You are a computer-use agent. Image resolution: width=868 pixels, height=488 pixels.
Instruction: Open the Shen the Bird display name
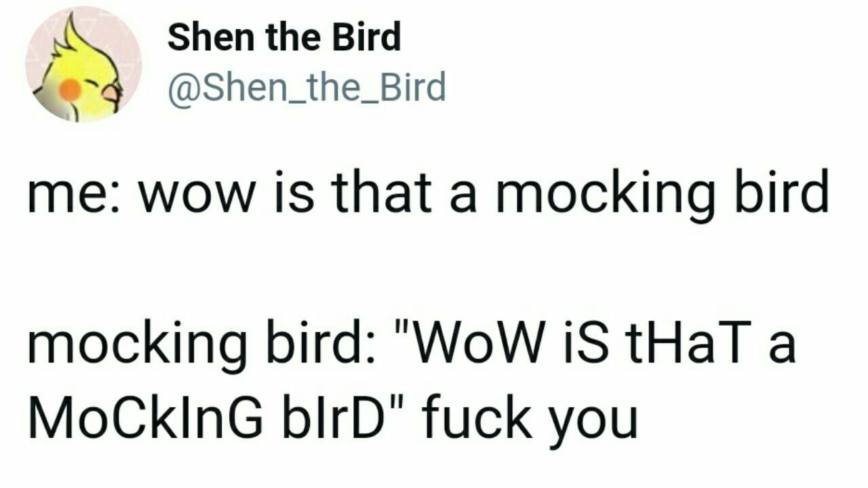pos(284,37)
